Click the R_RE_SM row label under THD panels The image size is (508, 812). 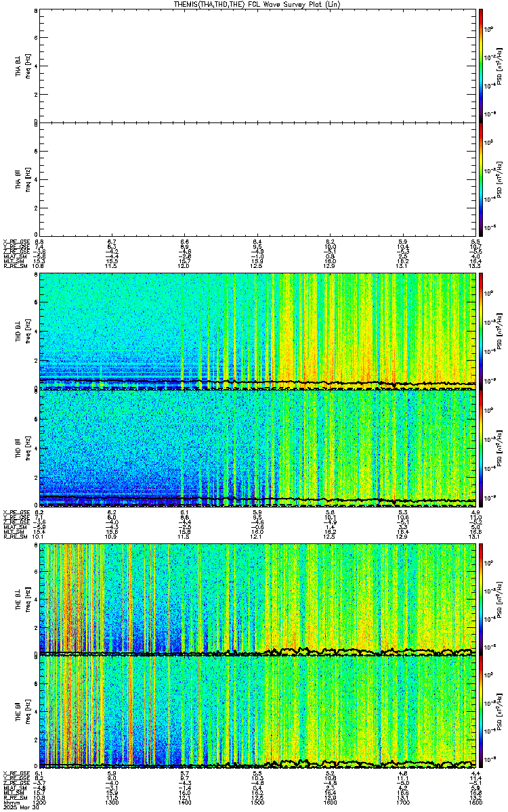14,537
